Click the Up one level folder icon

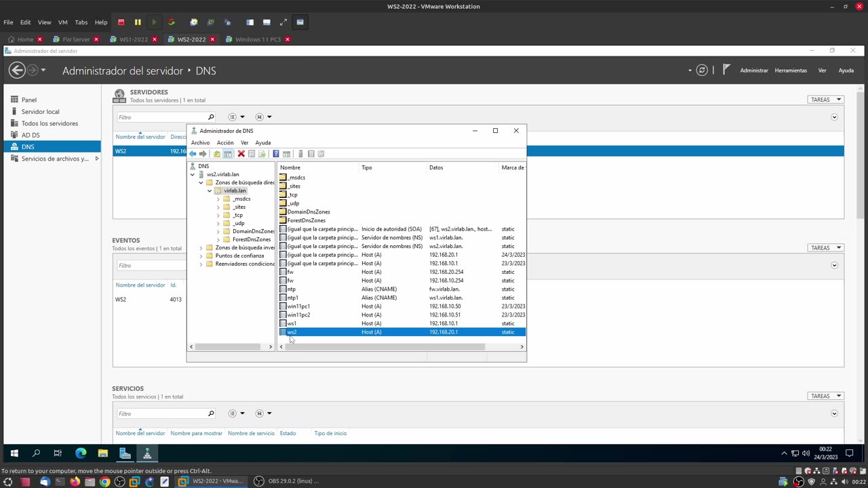click(217, 154)
